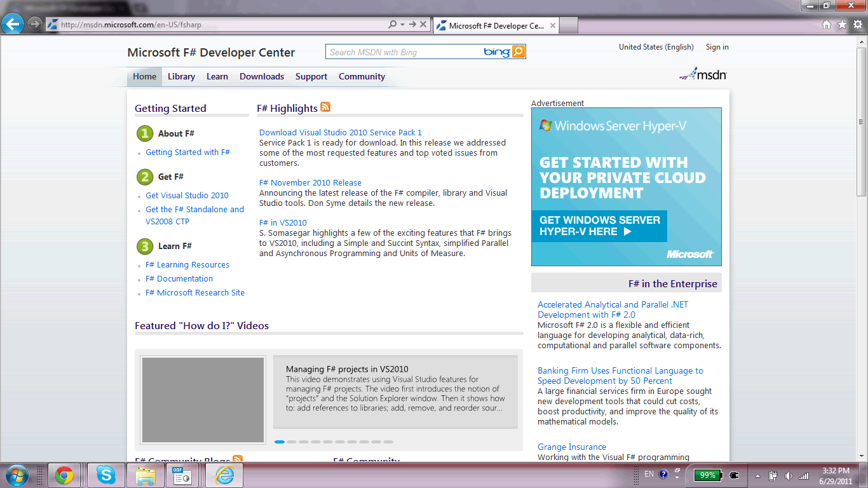Open the ODF document app on taskbar

tap(183, 475)
